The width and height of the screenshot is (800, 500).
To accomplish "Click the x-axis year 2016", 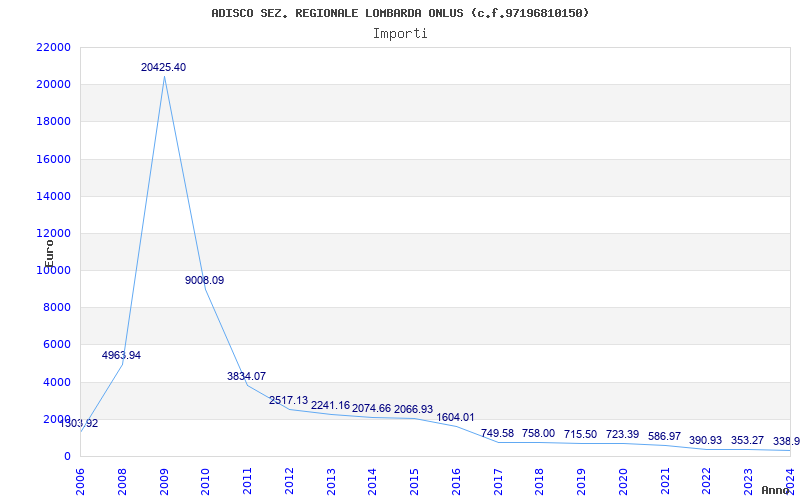I will 457,481.
